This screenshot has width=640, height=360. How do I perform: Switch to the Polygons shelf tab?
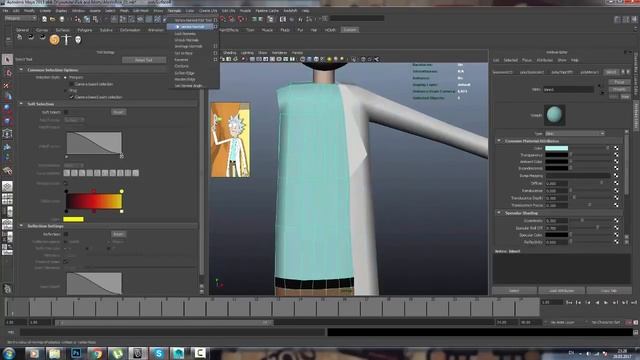(85, 30)
